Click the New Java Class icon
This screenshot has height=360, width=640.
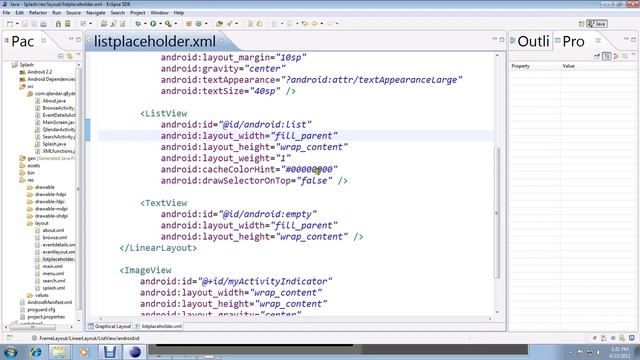pyautogui.click(x=199, y=24)
